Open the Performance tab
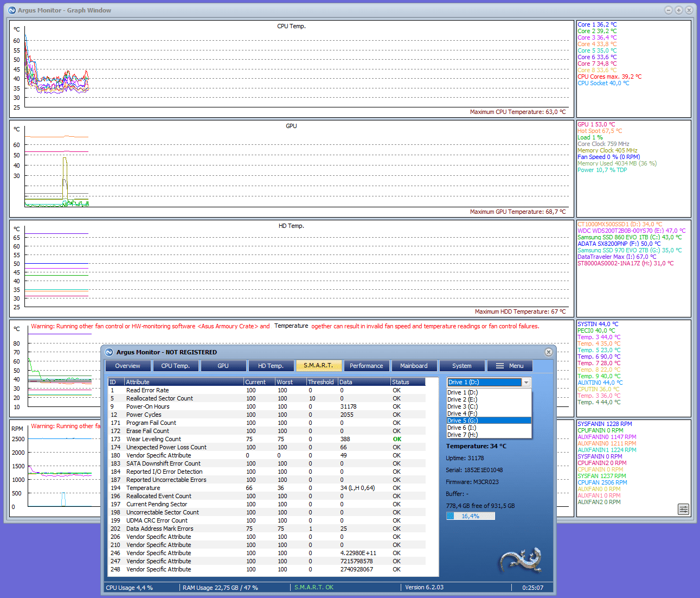The height and width of the screenshot is (598, 700). pos(367,366)
